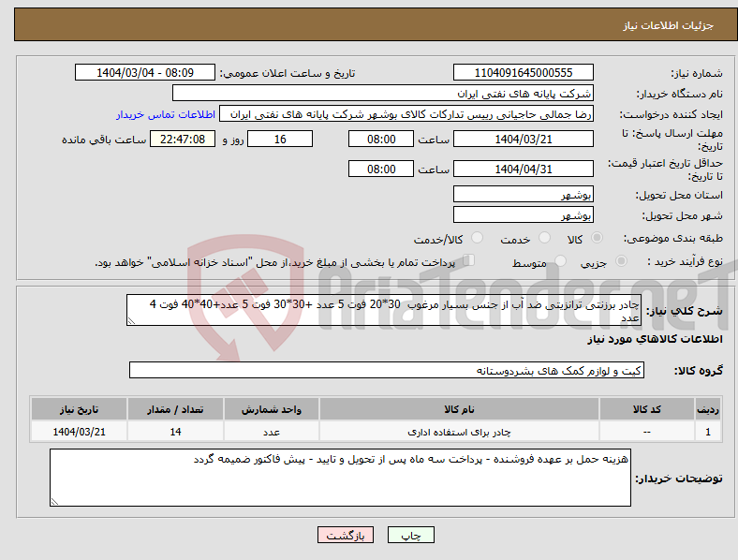This screenshot has height=560, width=738.
Task: Click the quantity cell showing 14
Action: (x=175, y=432)
